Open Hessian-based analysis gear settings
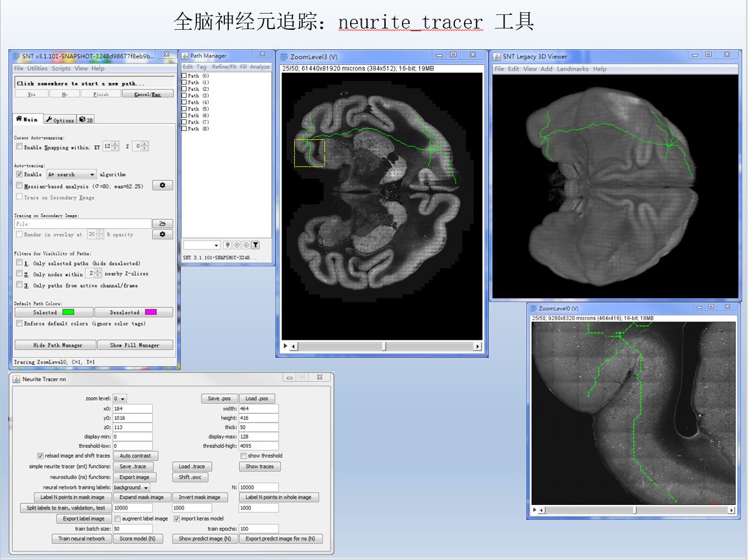The width and height of the screenshot is (748, 560). point(162,185)
